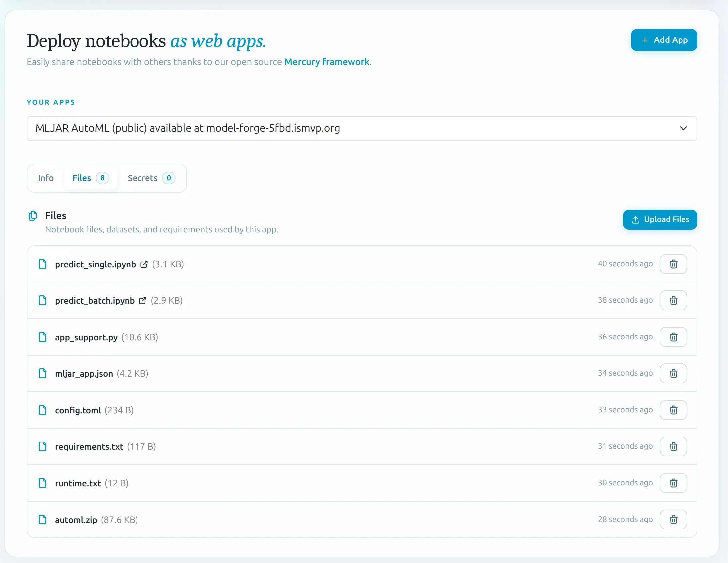Click the Secrets count badge showing 0
728x563 pixels.
[169, 178]
